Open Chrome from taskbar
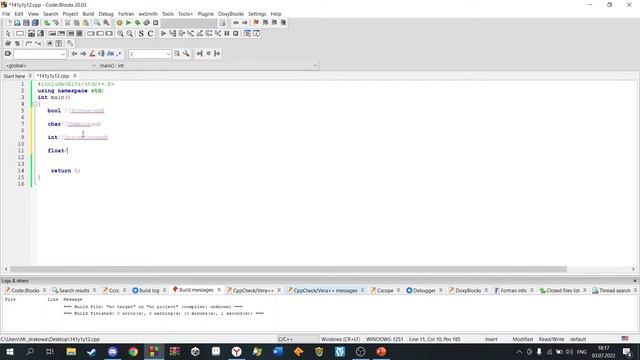Screen dimensions: 640x360 click(133, 351)
